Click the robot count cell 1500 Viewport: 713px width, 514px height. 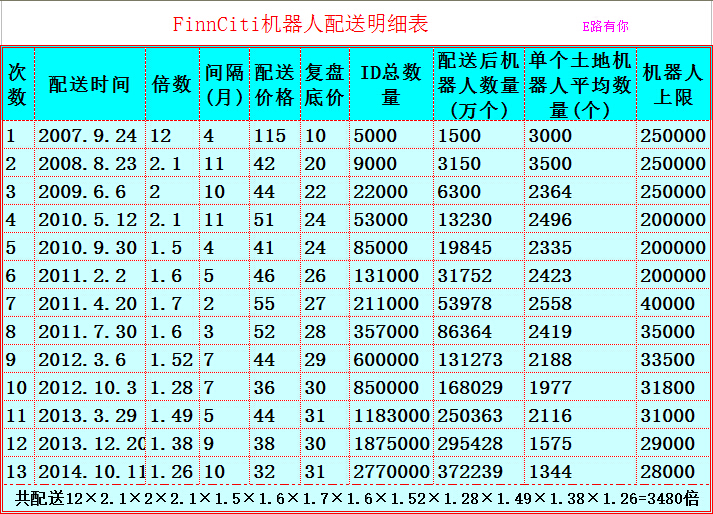(479, 135)
